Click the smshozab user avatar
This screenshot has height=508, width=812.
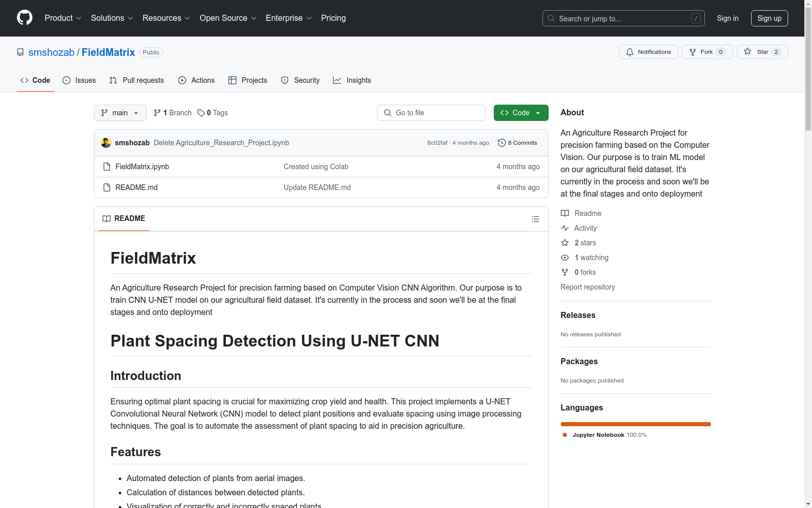click(x=106, y=143)
